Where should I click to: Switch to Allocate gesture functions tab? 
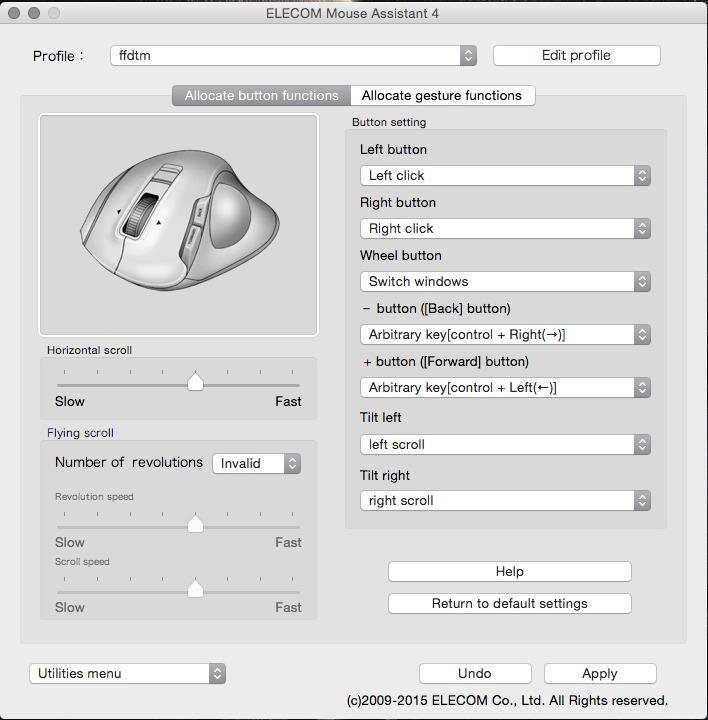click(x=442, y=96)
